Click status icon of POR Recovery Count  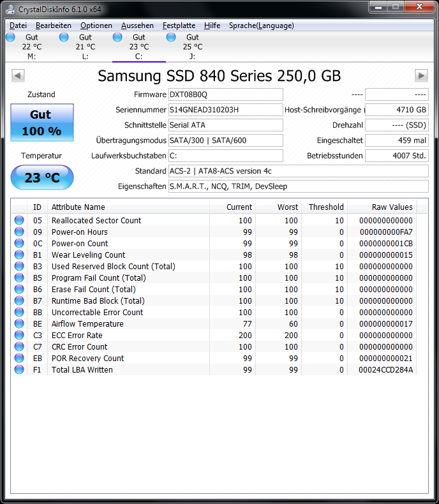point(19,358)
